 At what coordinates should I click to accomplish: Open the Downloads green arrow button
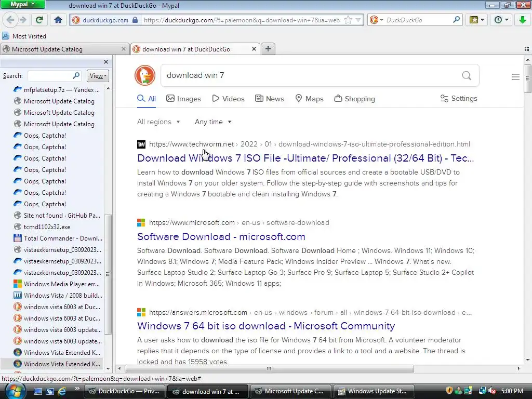(x=522, y=20)
